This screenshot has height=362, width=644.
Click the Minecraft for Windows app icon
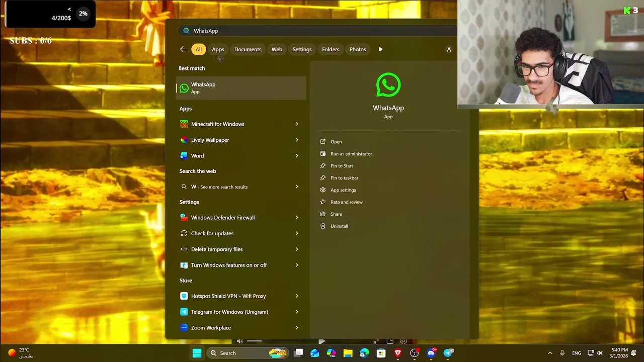[x=184, y=124]
